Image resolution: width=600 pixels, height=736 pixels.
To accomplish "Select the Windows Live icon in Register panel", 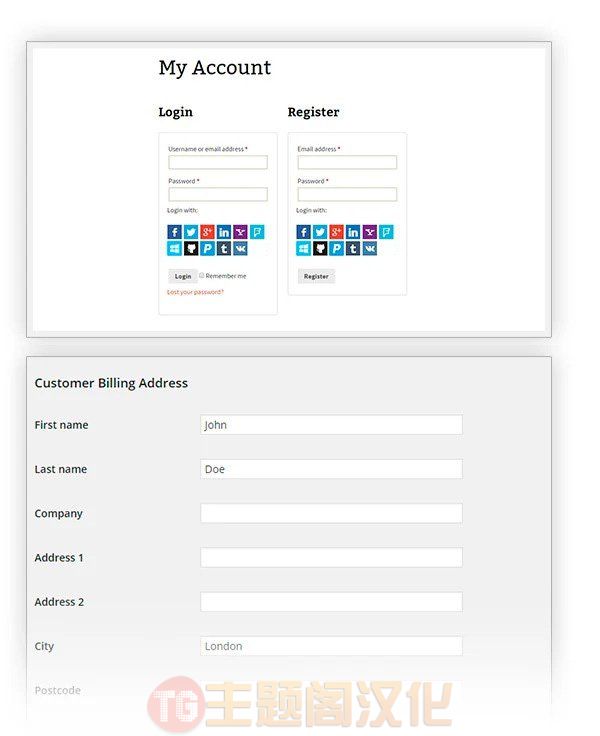I will click(x=303, y=248).
